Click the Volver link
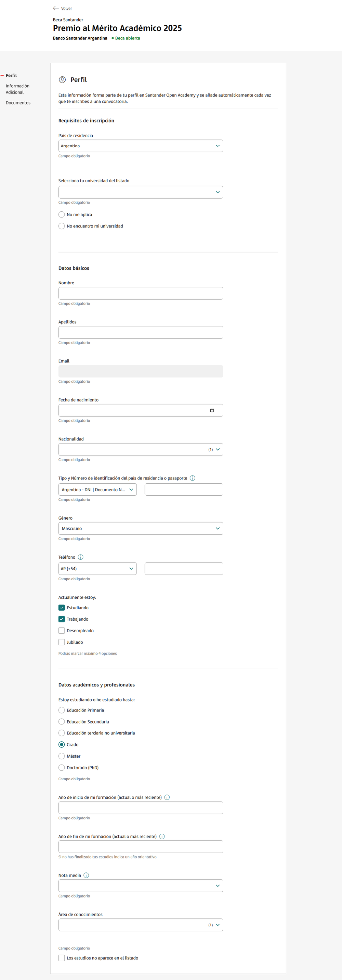 point(66,8)
